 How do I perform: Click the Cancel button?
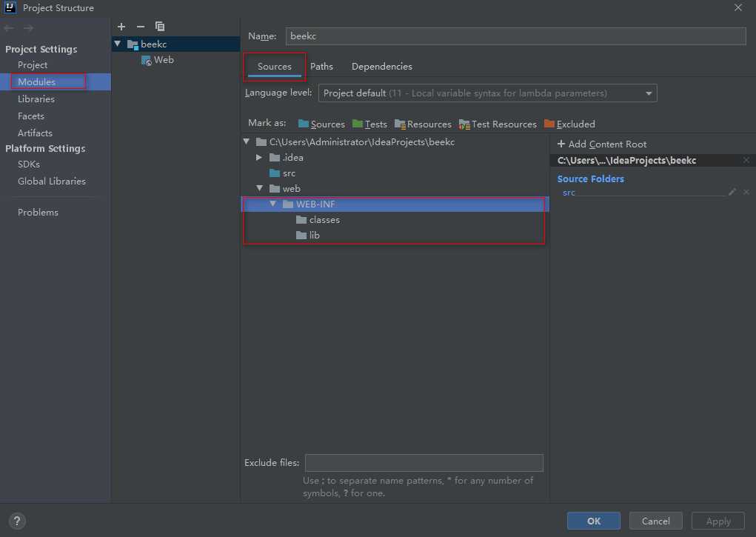pos(656,521)
